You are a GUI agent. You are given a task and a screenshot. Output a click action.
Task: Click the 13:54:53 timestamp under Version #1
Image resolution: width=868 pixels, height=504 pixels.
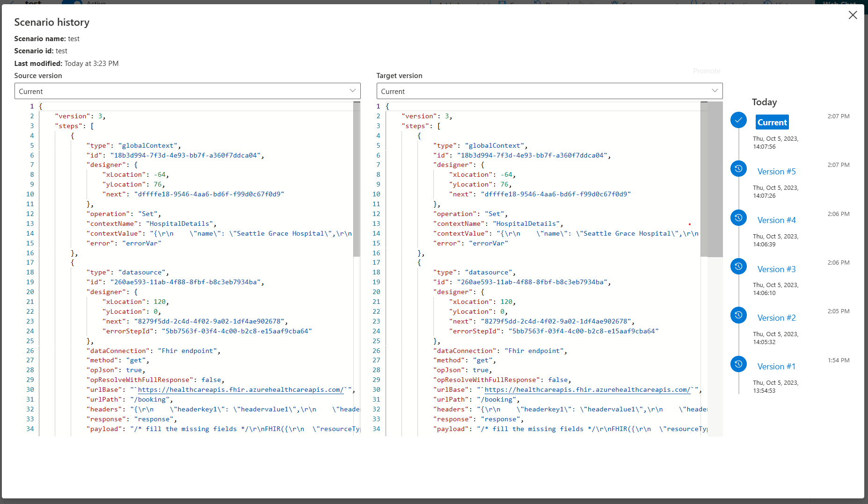point(764,391)
